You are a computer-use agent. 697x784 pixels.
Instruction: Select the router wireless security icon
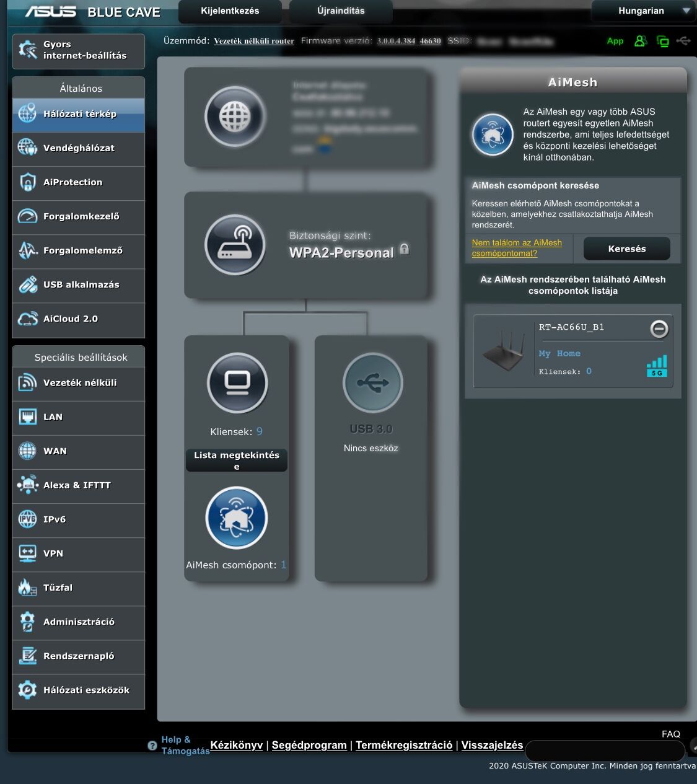tap(235, 245)
